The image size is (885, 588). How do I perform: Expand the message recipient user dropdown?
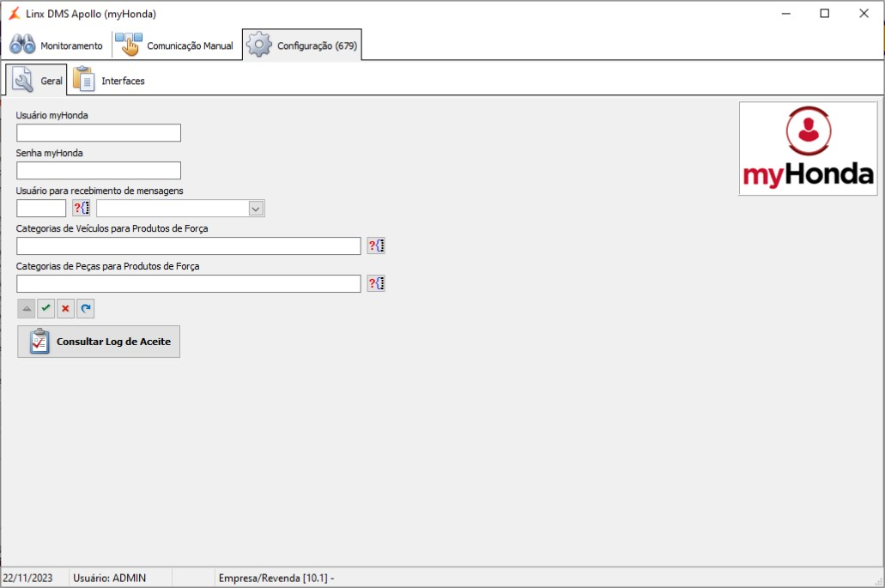click(x=256, y=209)
